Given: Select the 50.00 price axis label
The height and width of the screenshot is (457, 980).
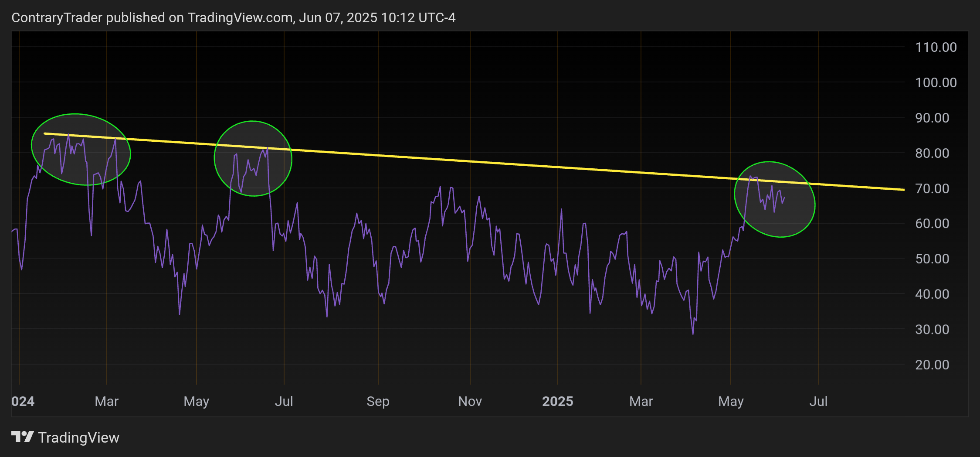Looking at the screenshot, I should (932, 259).
